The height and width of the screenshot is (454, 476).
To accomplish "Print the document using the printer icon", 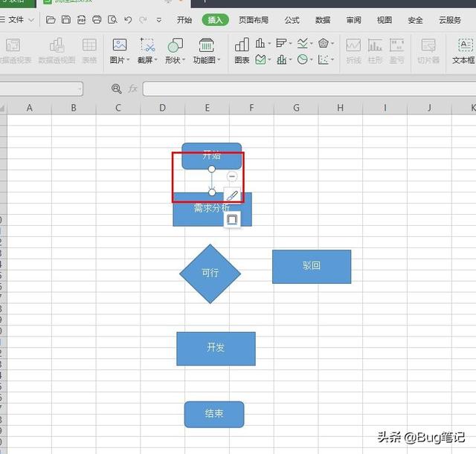I will [x=97, y=20].
